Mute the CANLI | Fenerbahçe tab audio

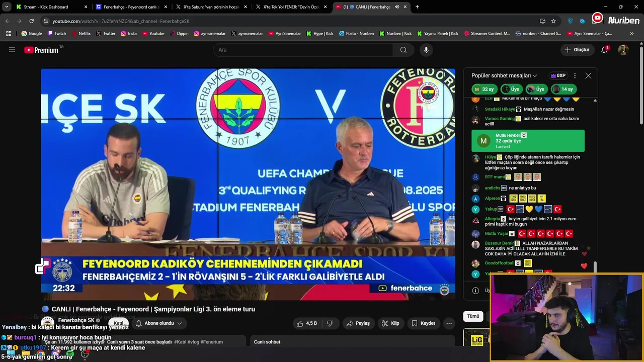(397, 7)
